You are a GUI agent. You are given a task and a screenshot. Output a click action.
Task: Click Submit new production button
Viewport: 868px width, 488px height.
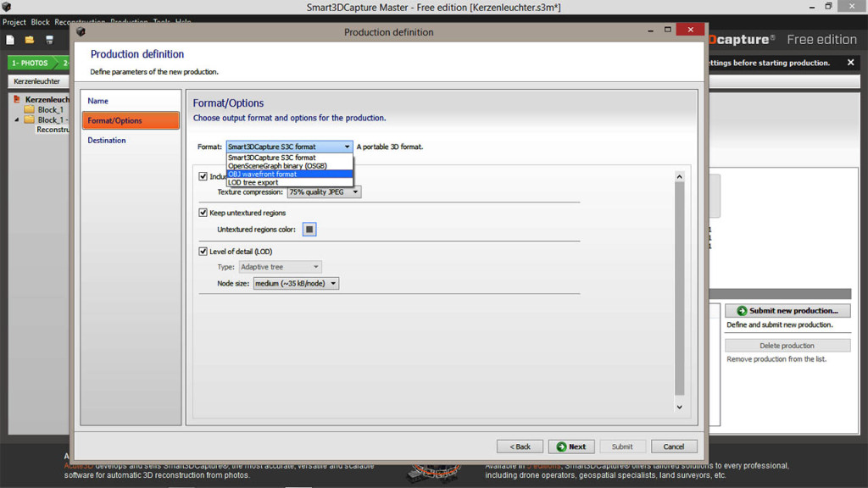pos(787,311)
